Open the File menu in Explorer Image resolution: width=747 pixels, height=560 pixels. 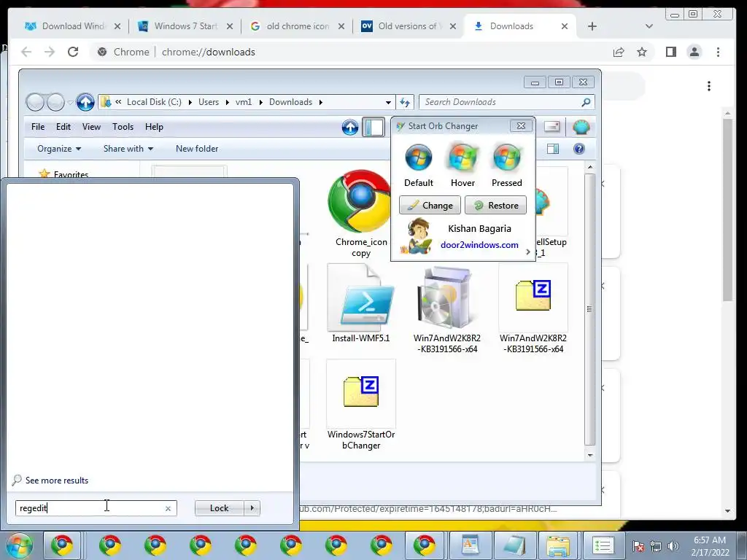[x=38, y=127]
